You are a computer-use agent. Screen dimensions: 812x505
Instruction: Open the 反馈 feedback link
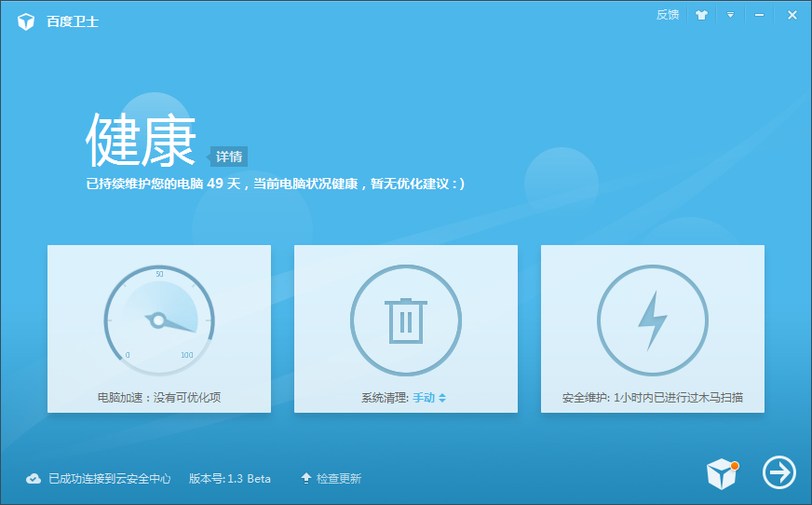tap(668, 15)
